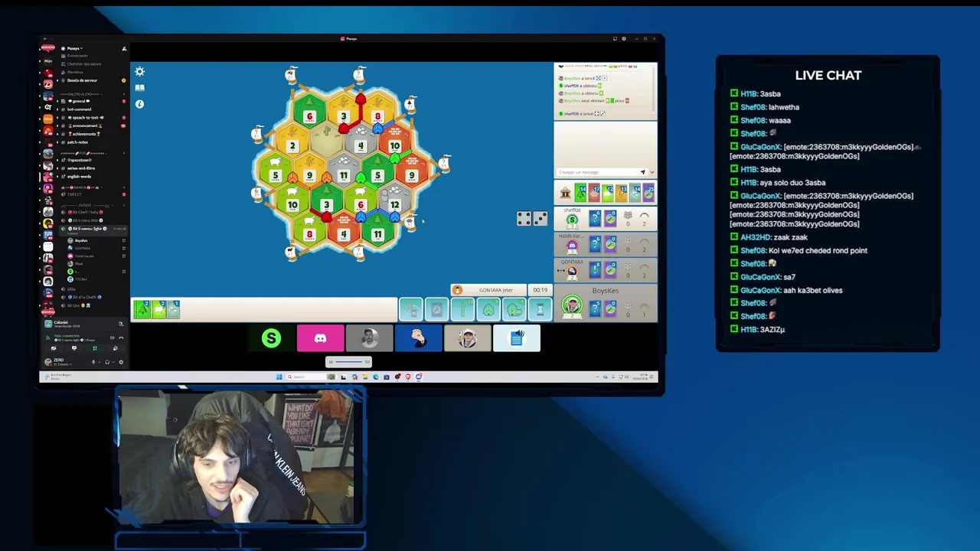Screen dimensions: 980x551
Task: Open the achievements channel
Action: point(84,134)
